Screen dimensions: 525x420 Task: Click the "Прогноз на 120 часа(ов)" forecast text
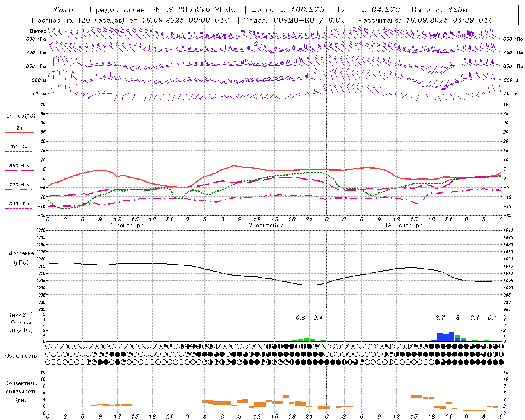(80, 20)
